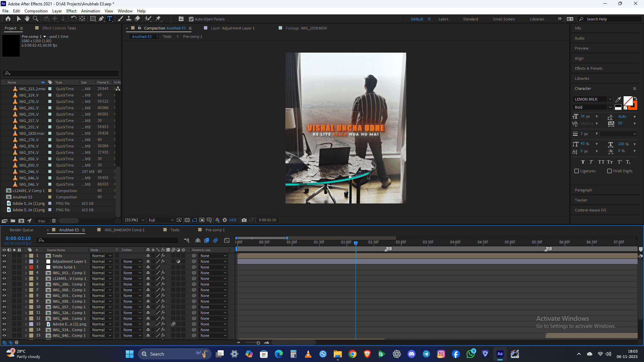Toggle Auto-Open Panels checkbox
The height and width of the screenshot is (362, 644).
tap(191, 19)
